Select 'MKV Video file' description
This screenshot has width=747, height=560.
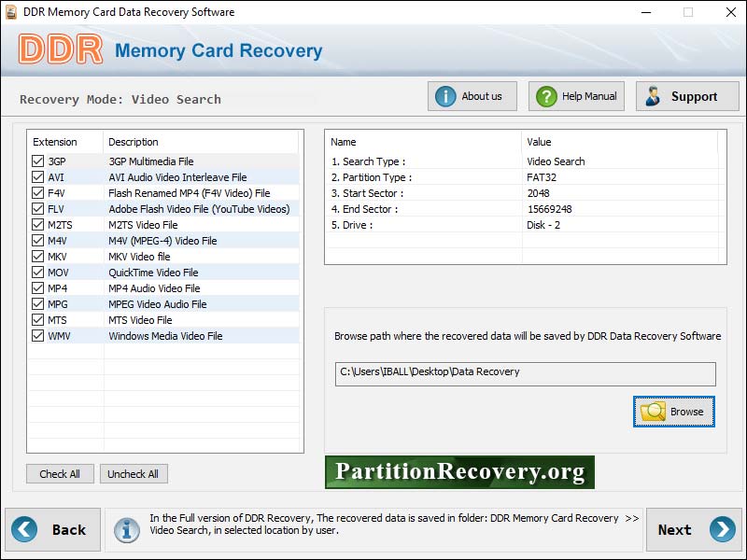click(139, 257)
